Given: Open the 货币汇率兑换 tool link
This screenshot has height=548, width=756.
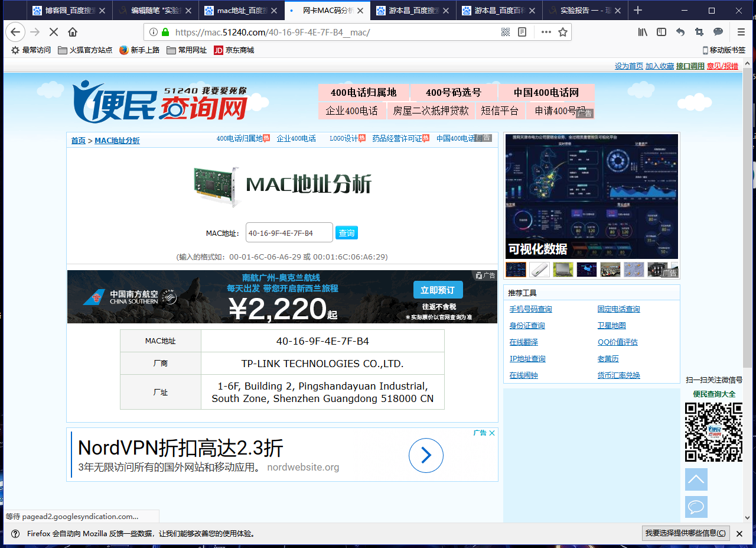Looking at the screenshot, I should pyautogui.click(x=619, y=375).
